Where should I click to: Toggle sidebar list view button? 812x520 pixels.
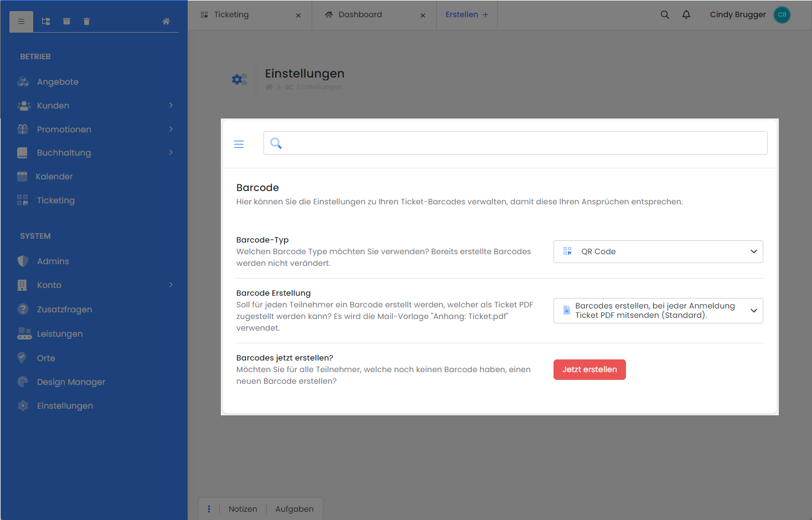[21, 22]
